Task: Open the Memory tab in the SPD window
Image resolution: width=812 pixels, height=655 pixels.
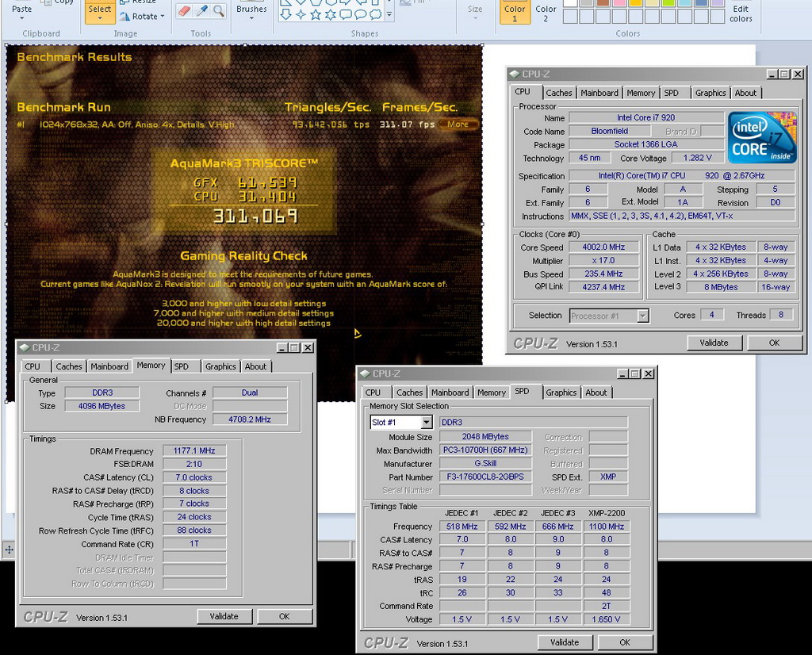Action: tap(492, 393)
